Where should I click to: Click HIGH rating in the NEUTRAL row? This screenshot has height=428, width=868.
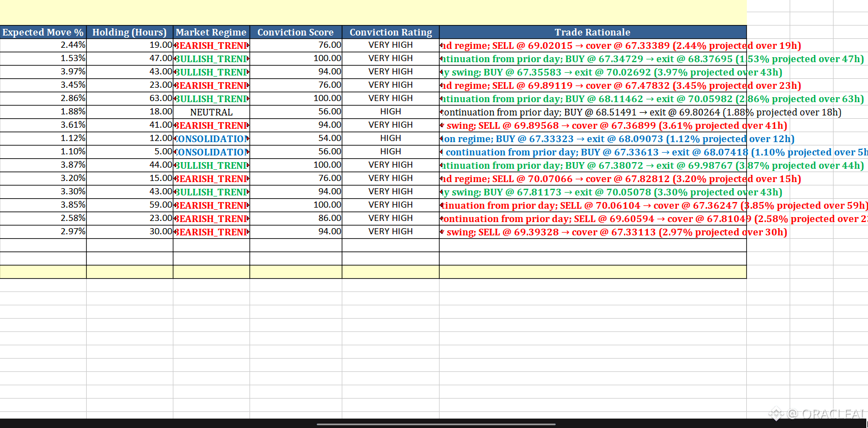(x=391, y=112)
